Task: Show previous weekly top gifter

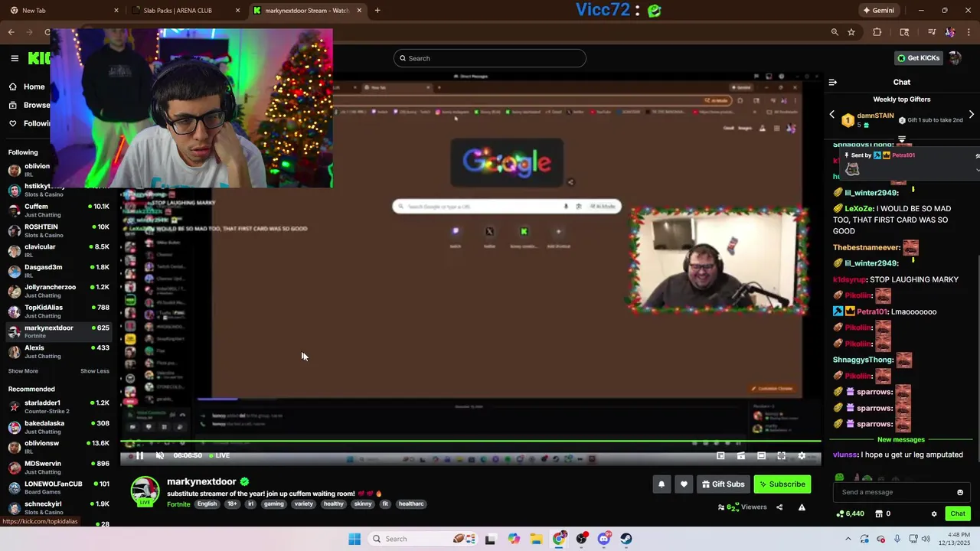Action: click(832, 115)
